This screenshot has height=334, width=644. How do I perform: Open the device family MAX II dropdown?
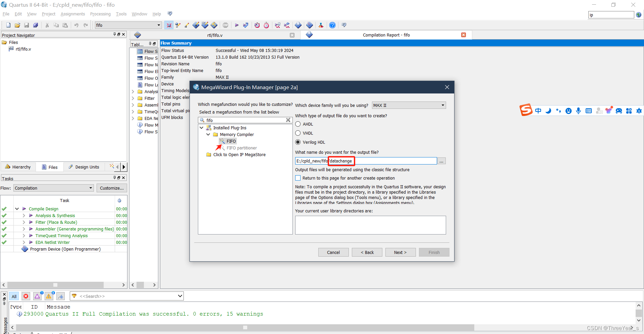pos(409,105)
